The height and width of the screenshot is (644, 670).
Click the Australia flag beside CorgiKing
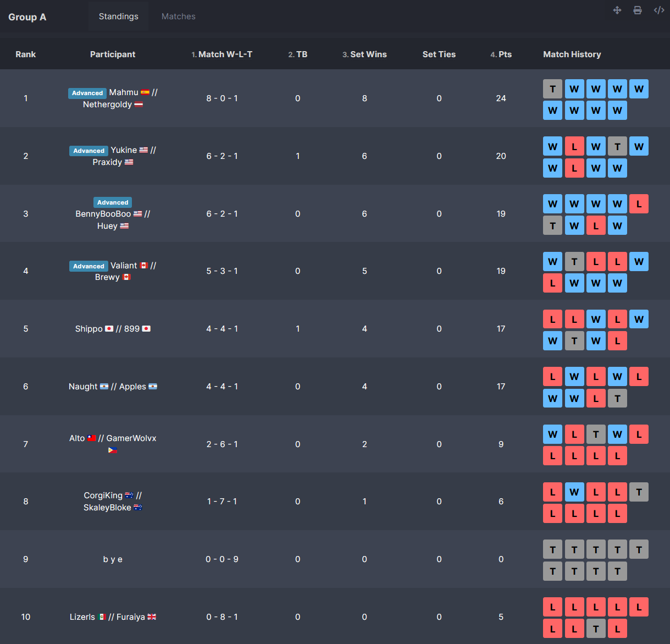pyautogui.click(x=129, y=496)
